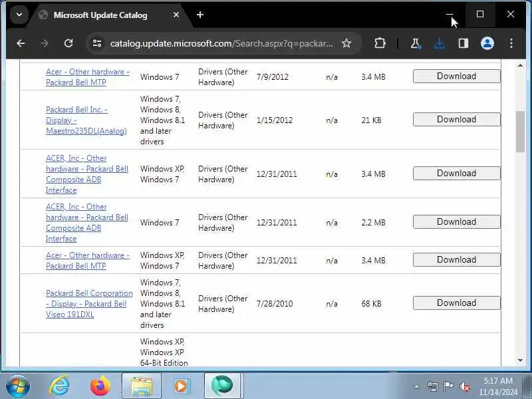
Task: Click the browser forward arrow
Action: pyautogui.click(x=45, y=43)
